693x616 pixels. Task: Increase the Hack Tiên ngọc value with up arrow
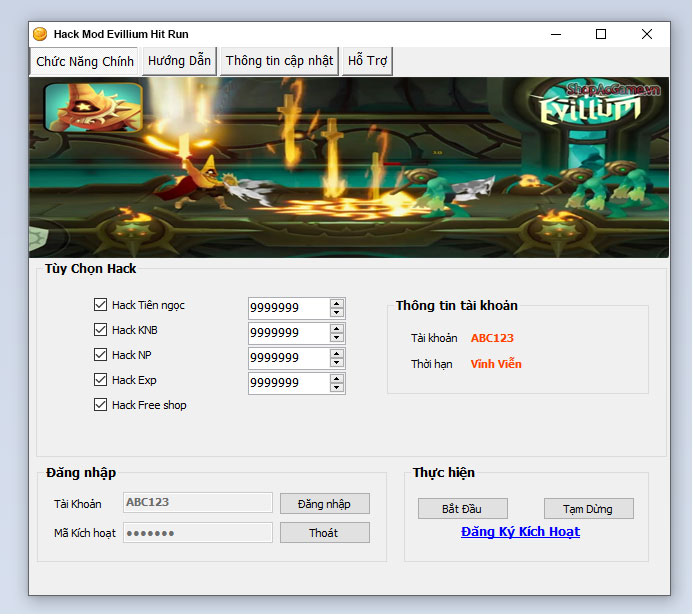click(x=337, y=304)
